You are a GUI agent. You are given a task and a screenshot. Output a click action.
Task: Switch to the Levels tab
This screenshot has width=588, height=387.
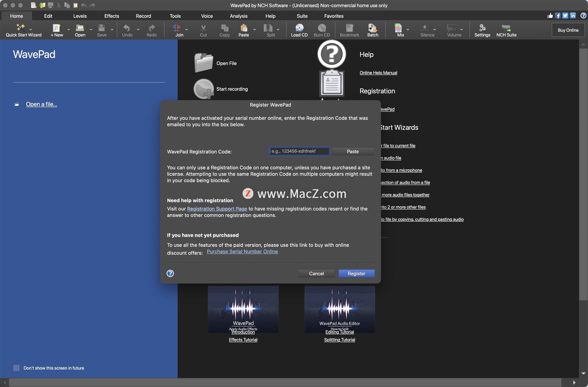[x=80, y=16]
